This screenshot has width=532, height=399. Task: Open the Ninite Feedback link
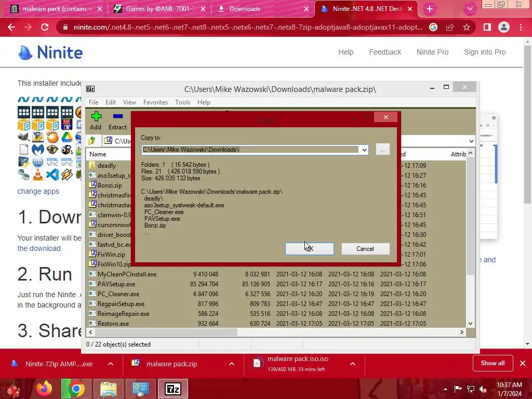385,52
